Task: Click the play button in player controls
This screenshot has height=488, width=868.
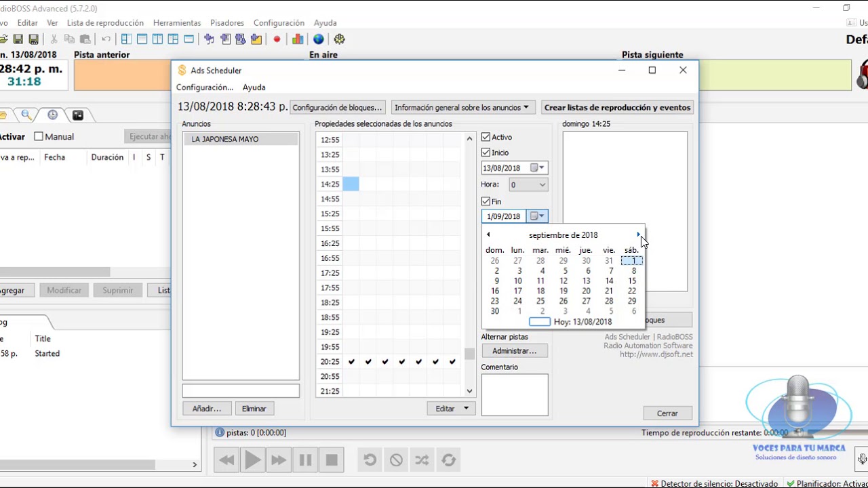Action: pyautogui.click(x=252, y=460)
